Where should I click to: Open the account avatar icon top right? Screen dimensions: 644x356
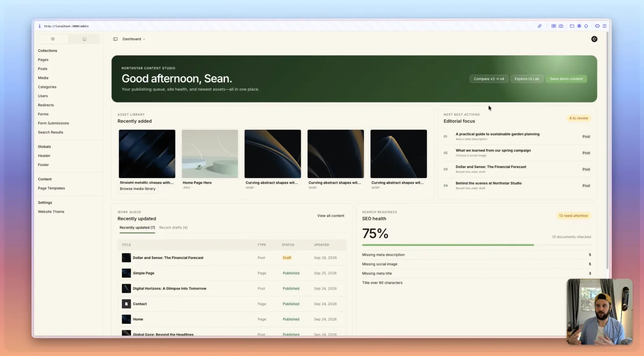click(x=594, y=39)
